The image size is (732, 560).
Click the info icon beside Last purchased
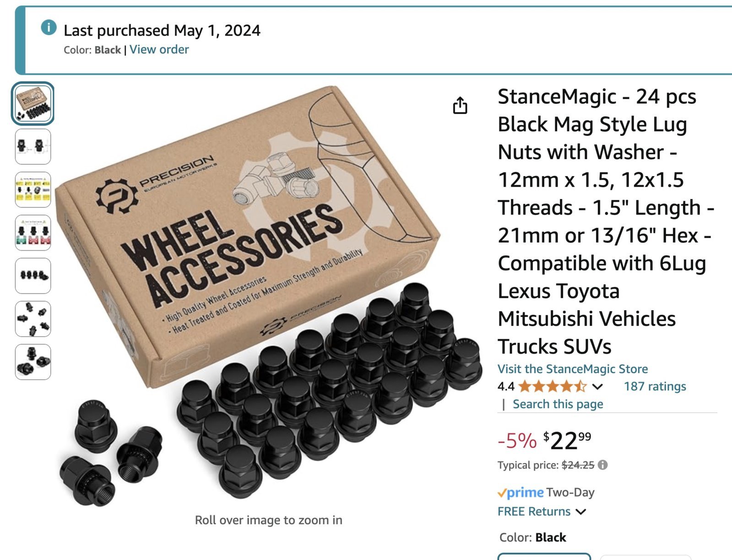[49, 27]
